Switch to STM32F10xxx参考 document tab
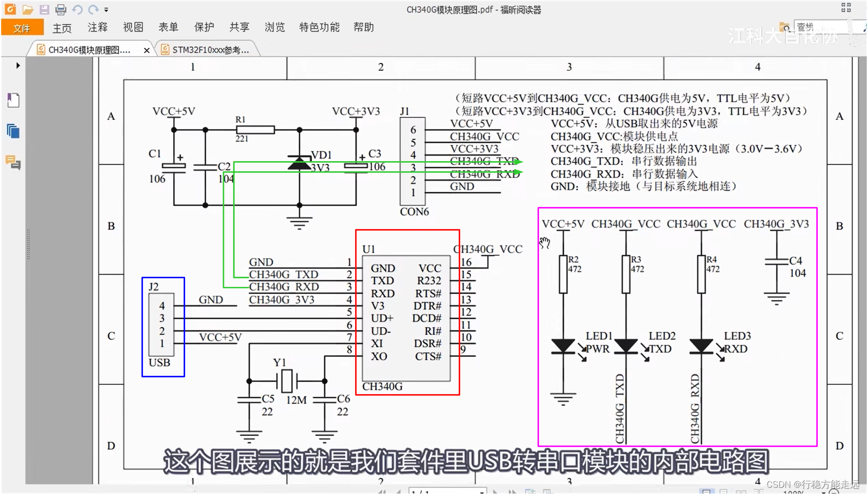The width and height of the screenshot is (868, 494). point(210,50)
